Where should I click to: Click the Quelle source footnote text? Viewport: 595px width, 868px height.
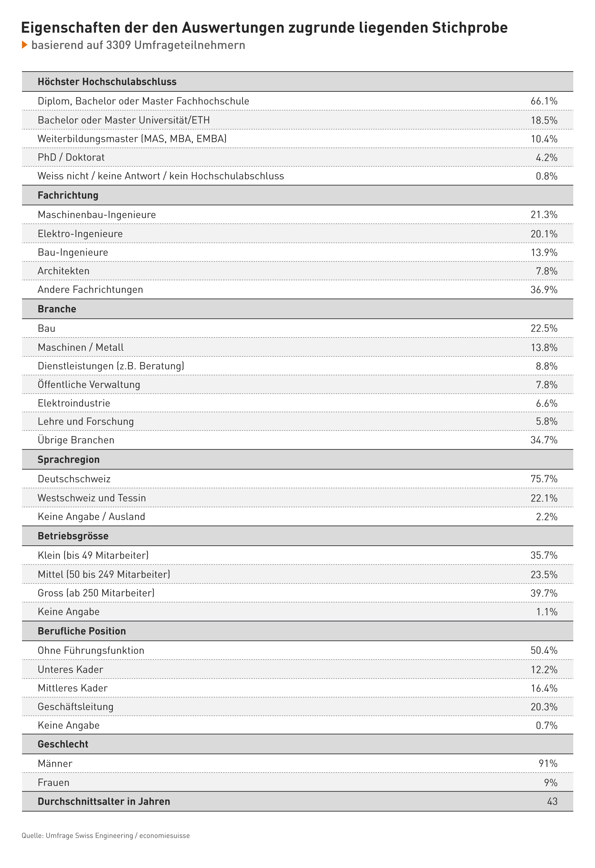pyautogui.click(x=106, y=835)
